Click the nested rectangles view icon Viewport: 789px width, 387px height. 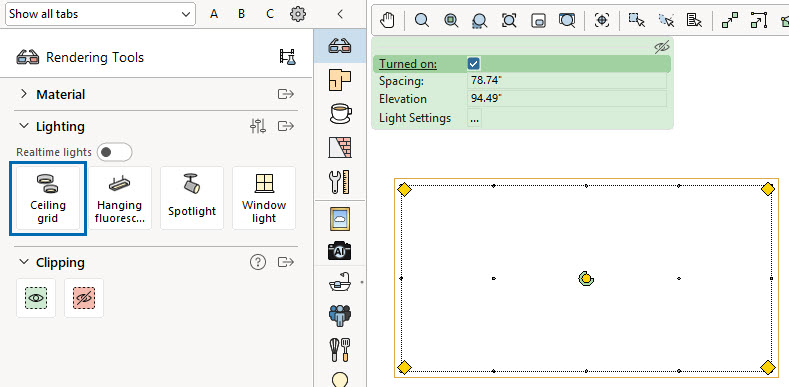[x=538, y=20]
